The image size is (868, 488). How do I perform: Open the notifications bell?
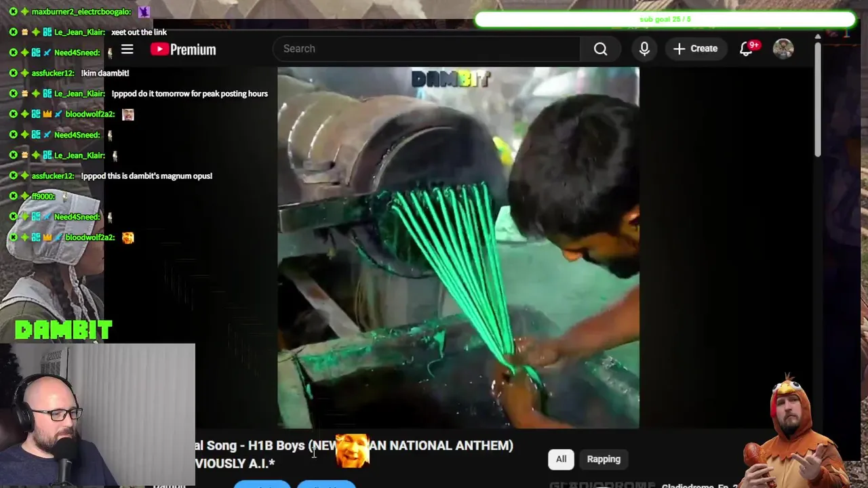747,49
